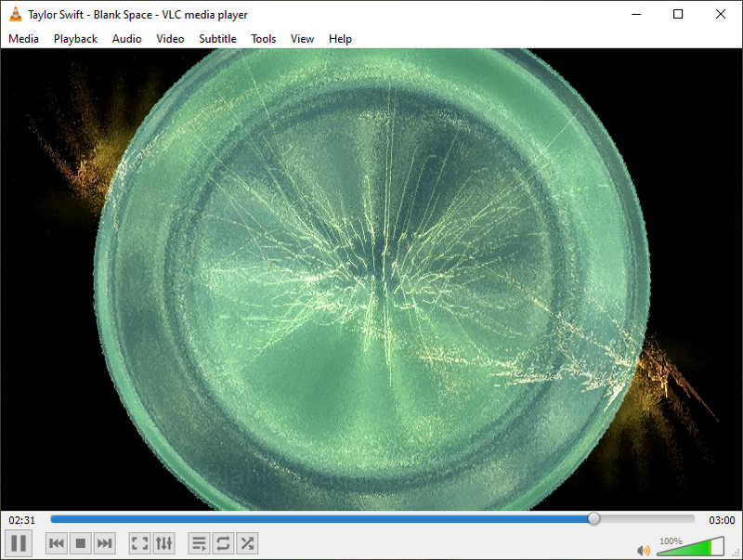The width and height of the screenshot is (743, 560).
Task: Open the Audio menu
Action: point(126,39)
